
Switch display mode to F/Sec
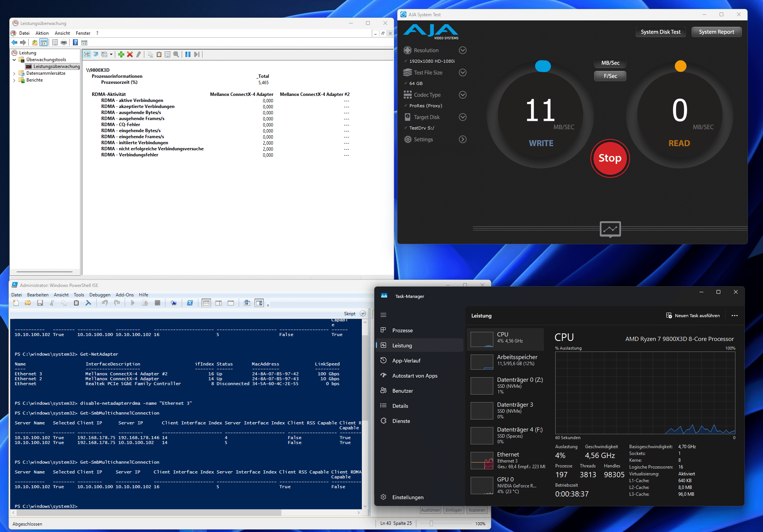[x=610, y=76]
